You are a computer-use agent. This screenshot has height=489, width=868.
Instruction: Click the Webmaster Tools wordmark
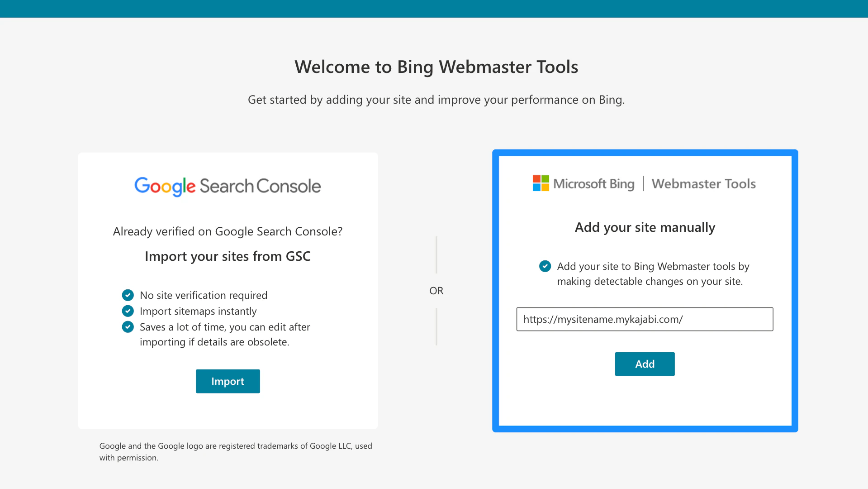pyautogui.click(x=704, y=183)
